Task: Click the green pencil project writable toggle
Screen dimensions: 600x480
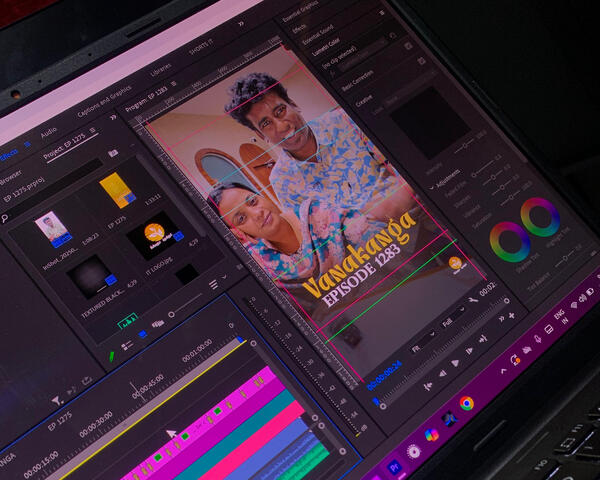Action: point(111,356)
